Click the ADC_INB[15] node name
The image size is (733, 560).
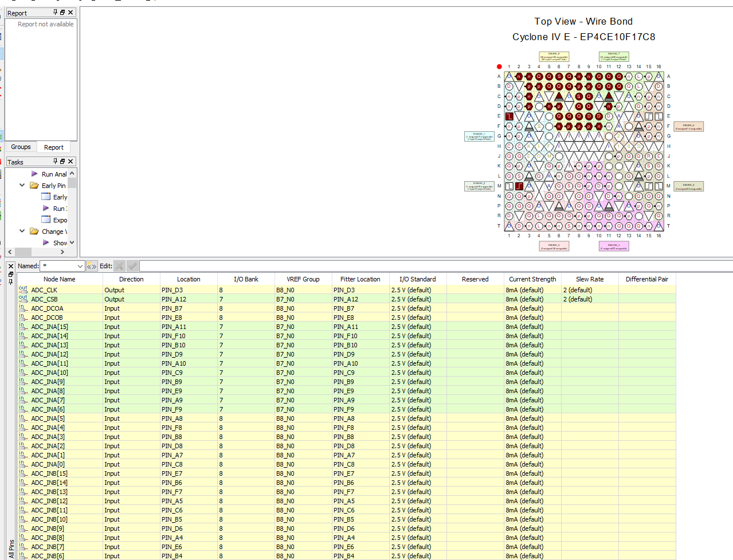pyautogui.click(x=49, y=473)
